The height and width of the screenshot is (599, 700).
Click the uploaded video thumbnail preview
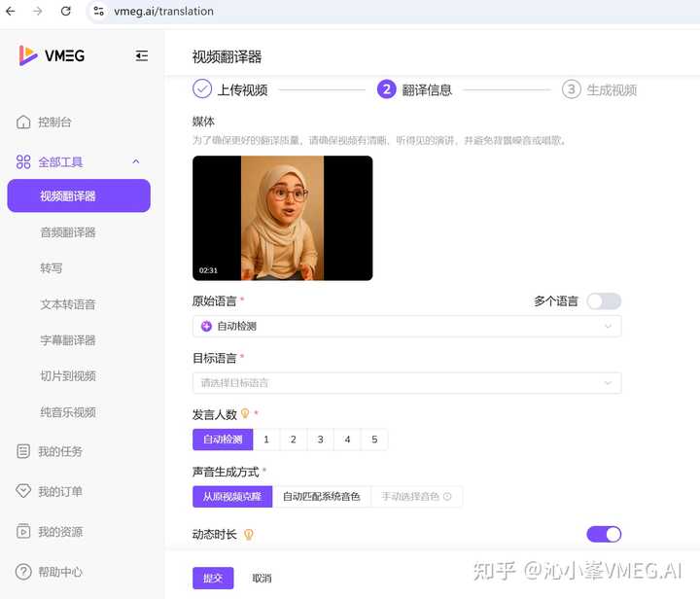coord(282,218)
